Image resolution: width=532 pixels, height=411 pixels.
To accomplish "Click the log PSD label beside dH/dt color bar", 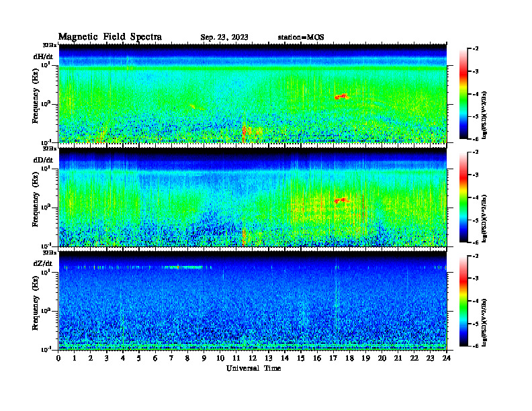I will coord(485,116).
